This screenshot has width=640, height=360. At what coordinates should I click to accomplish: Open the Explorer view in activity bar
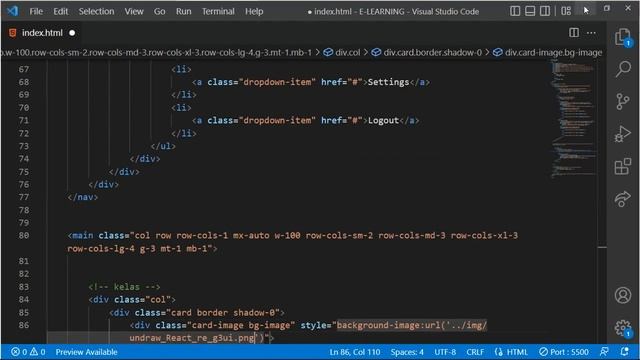(x=623, y=37)
